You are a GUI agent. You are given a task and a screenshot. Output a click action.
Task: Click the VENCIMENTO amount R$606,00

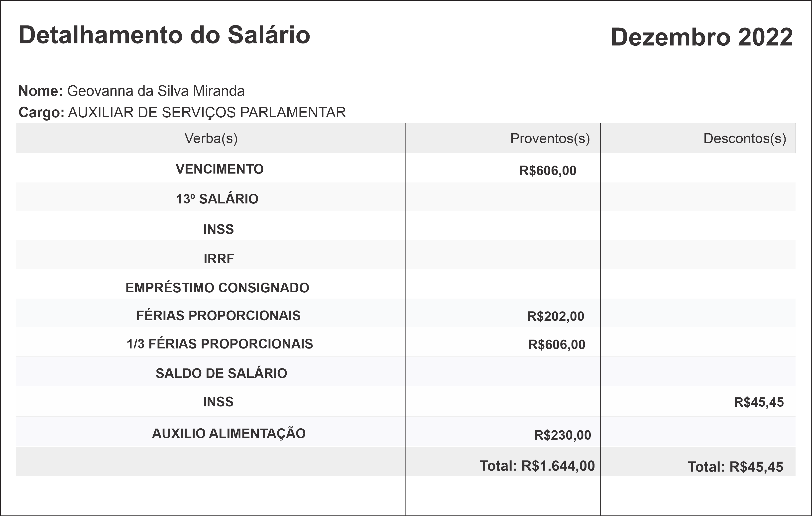[x=548, y=171]
